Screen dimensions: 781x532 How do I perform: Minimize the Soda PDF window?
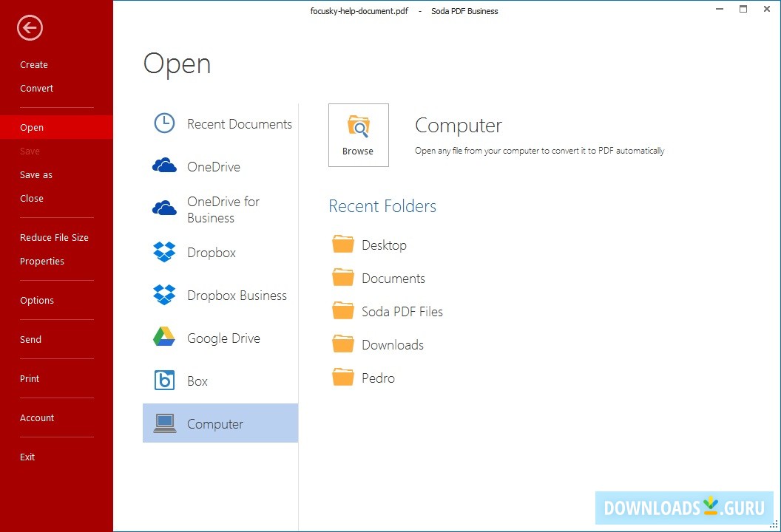coord(720,9)
